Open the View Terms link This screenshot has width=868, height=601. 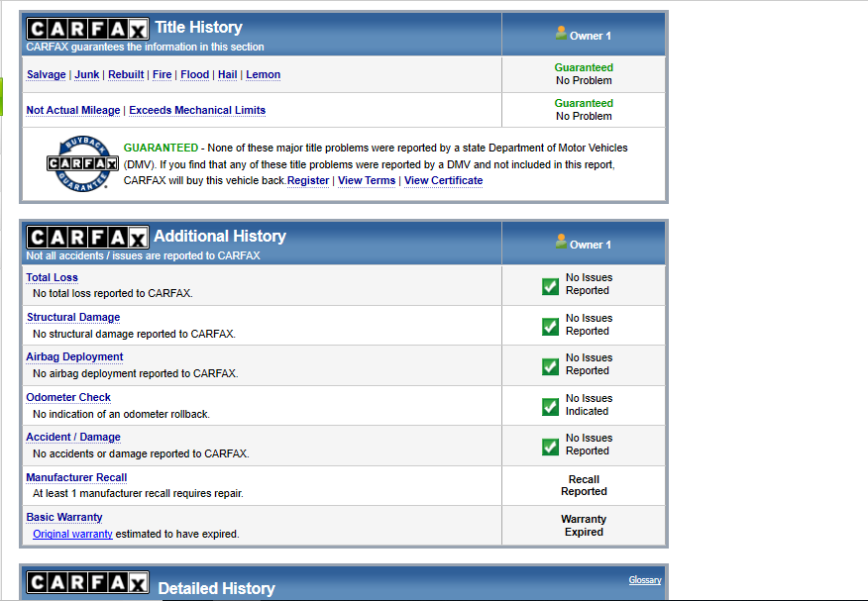[x=367, y=181]
